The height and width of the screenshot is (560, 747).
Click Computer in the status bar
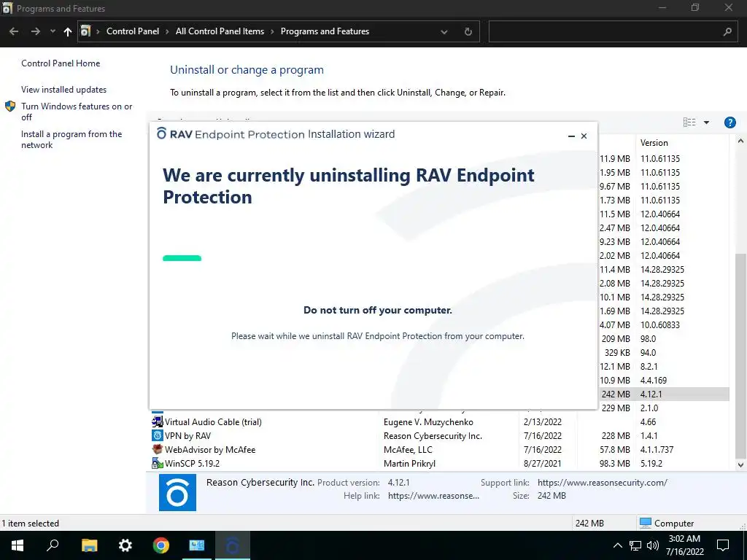coord(667,523)
